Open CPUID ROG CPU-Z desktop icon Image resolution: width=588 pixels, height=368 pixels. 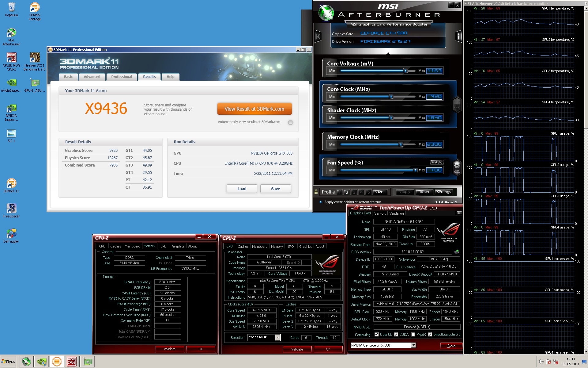11,62
